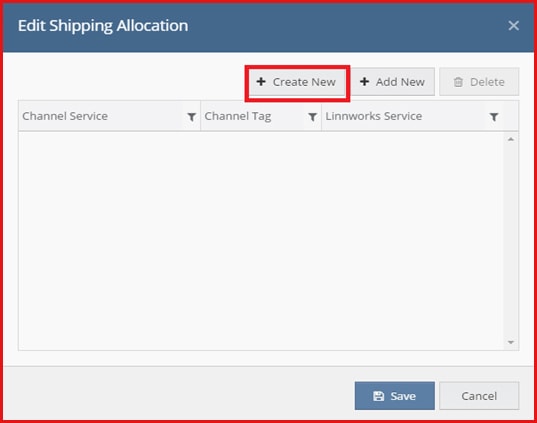537x423 pixels.
Task: Save the shipping allocation
Action: click(395, 396)
